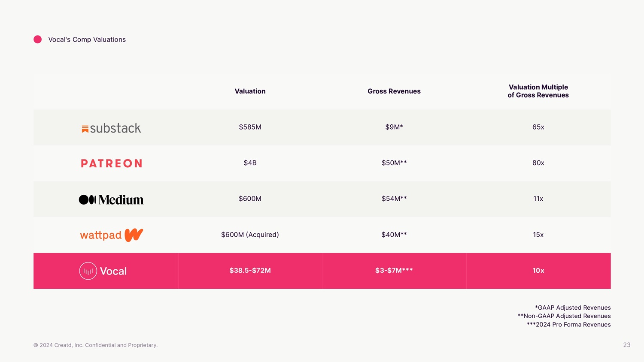Click the Medium logo's black circles
The height and width of the screenshot is (362, 644).
tap(87, 199)
